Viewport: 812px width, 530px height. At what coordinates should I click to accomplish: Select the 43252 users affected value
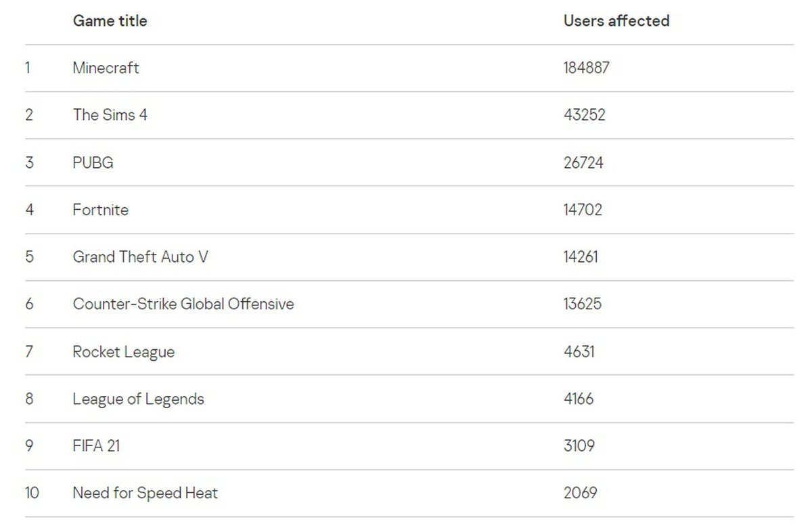tap(584, 115)
